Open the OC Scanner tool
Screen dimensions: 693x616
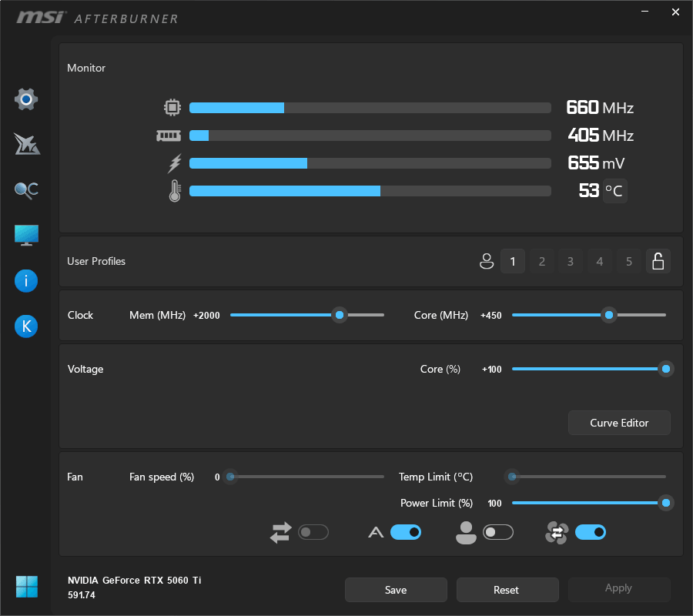(x=25, y=189)
